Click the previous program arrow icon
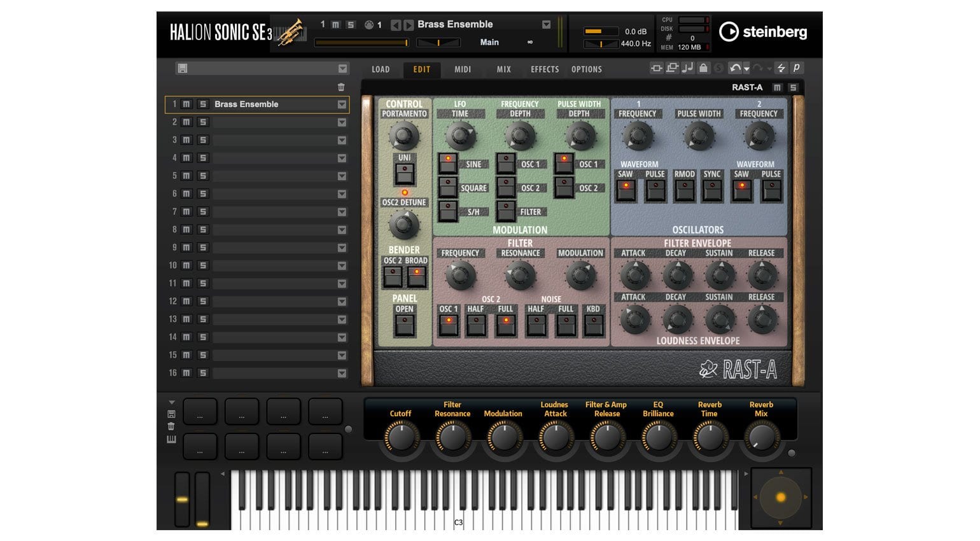The width and height of the screenshot is (980, 541). (396, 25)
